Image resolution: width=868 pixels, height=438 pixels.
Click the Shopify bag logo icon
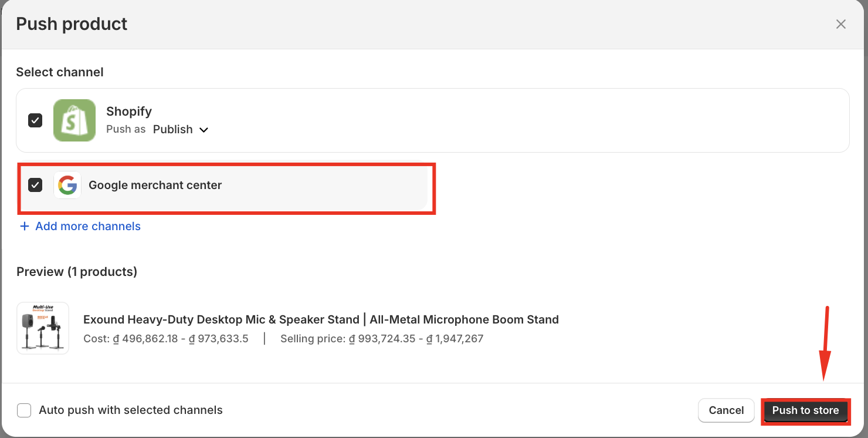click(x=74, y=120)
